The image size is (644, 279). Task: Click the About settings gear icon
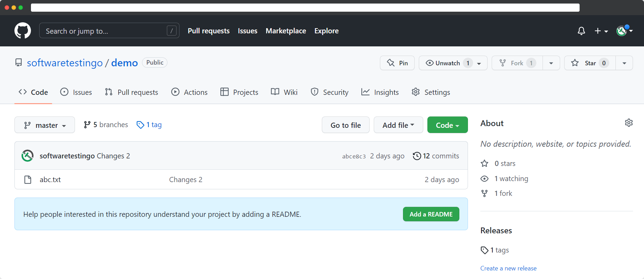(x=629, y=123)
